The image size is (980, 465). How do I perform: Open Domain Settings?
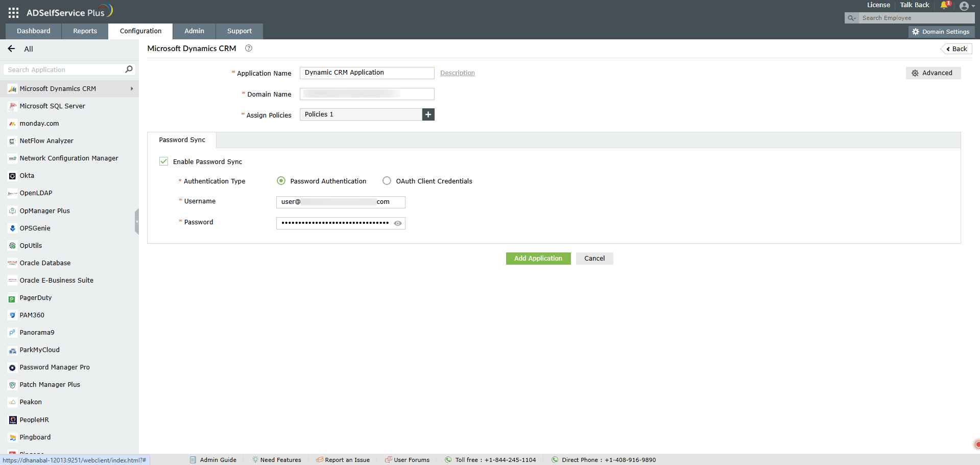(x=941, y=31)
